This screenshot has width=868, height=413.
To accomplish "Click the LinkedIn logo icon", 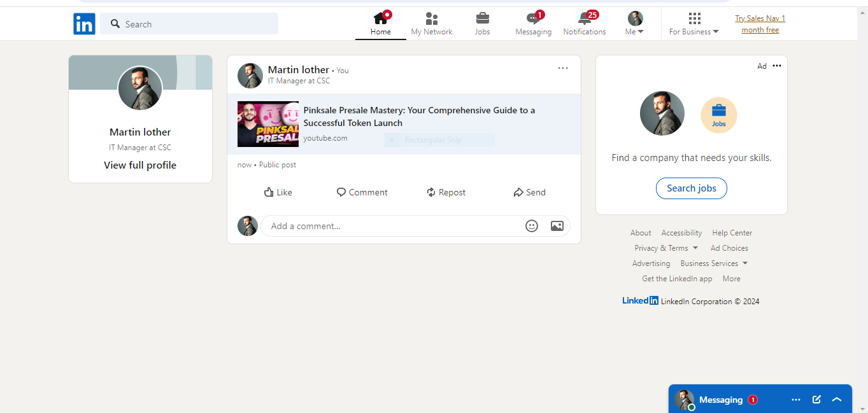I will click(x=84, y=24).
